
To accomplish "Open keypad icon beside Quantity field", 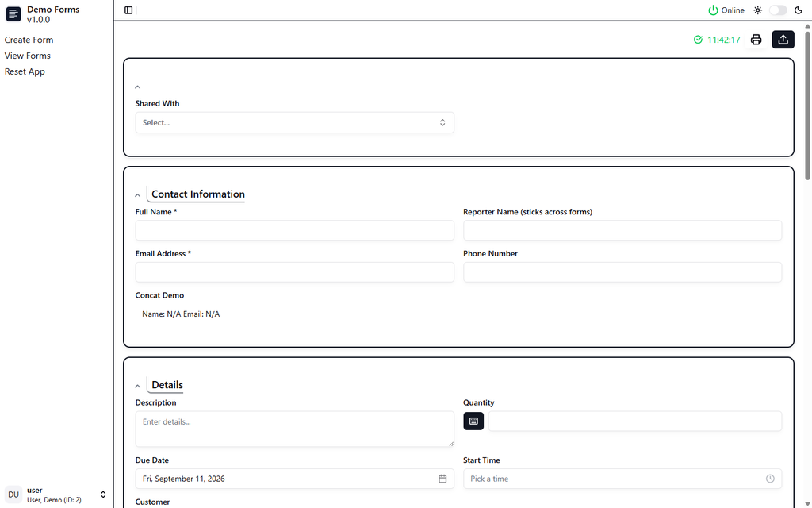I will [x=473, y=421].
